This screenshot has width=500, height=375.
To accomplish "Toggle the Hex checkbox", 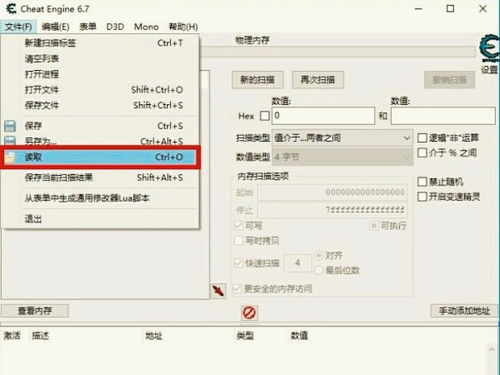I will [265, 116].
